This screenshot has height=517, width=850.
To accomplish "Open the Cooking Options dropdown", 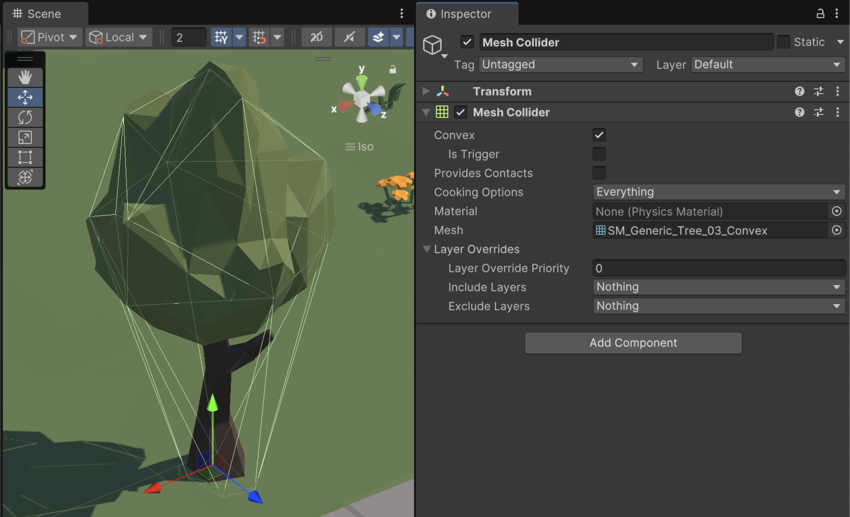I will (x=718, y=192).
